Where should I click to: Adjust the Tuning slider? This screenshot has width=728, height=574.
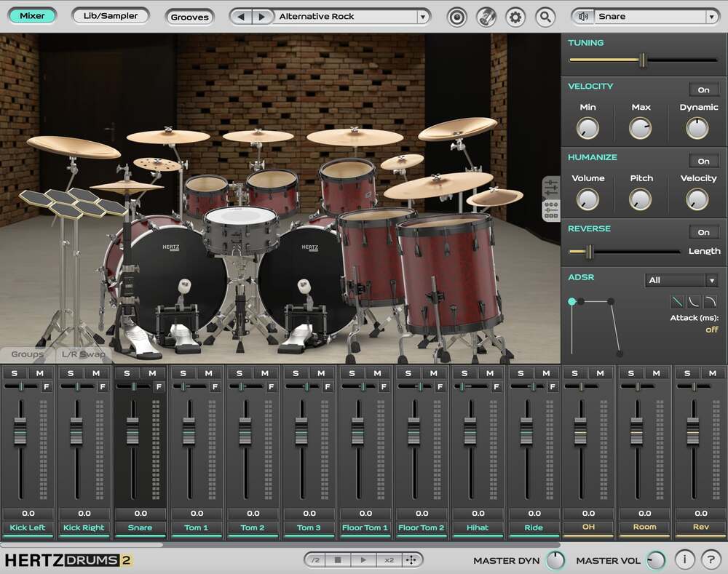tap(644, 61)
